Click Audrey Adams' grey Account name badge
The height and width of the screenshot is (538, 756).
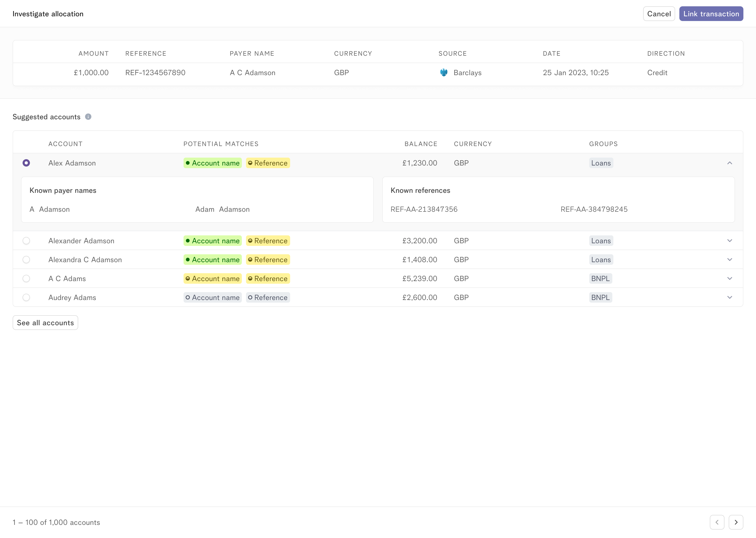pyautogui.click(x=213, y=297)
